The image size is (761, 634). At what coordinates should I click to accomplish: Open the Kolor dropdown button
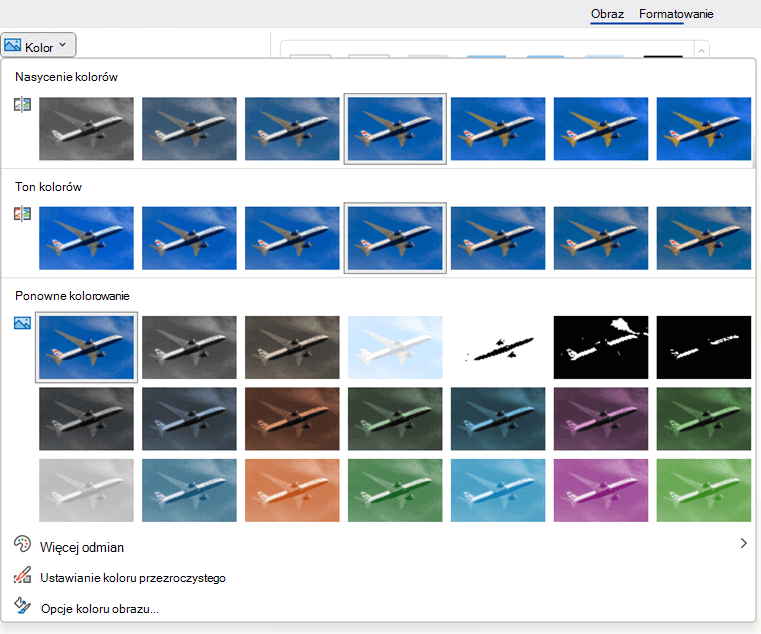pos(38,46)
